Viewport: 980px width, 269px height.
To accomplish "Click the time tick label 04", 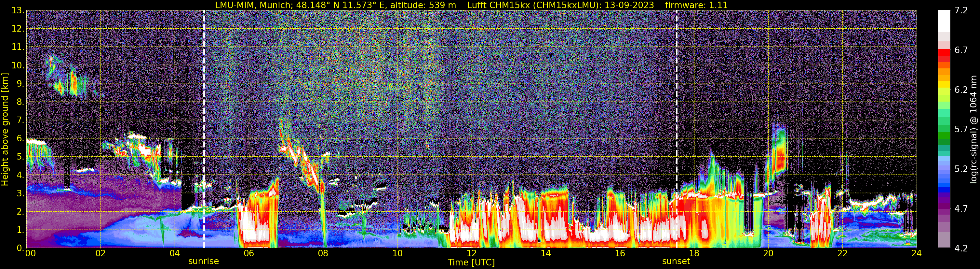I will (175, 253).
